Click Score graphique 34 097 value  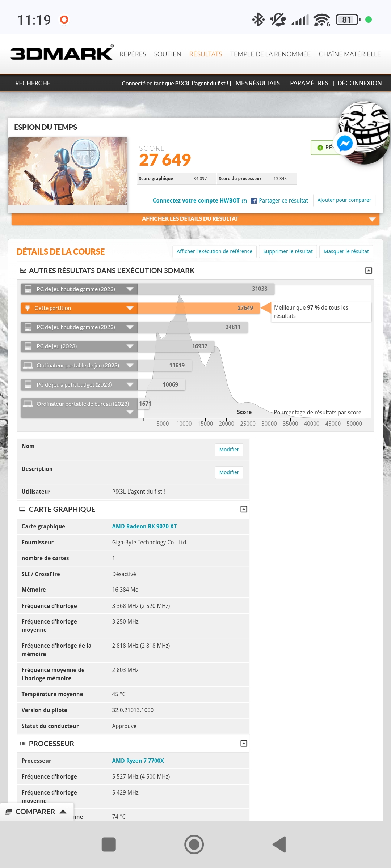[200, 179]
